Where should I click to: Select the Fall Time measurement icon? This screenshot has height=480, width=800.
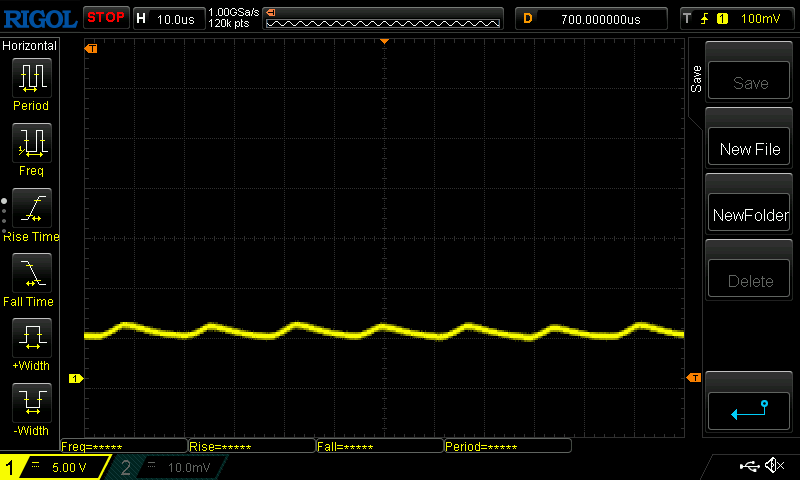(x=31, y=273)
